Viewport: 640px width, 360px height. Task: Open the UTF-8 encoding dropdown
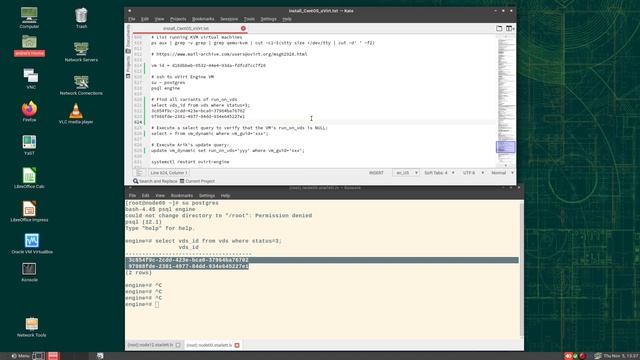click(473, 173)
